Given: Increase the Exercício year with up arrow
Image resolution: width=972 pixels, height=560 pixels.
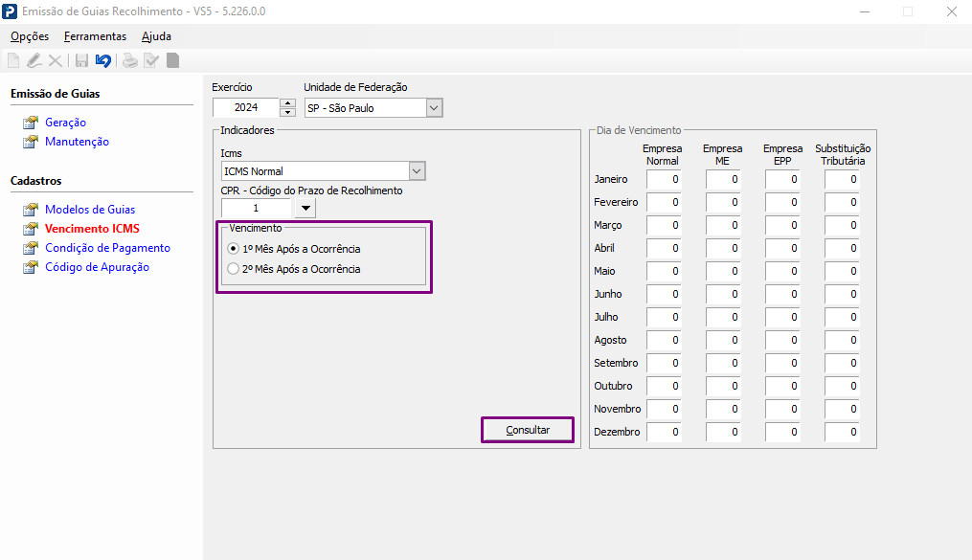Looking at the screenshot, I should [287, 103].
